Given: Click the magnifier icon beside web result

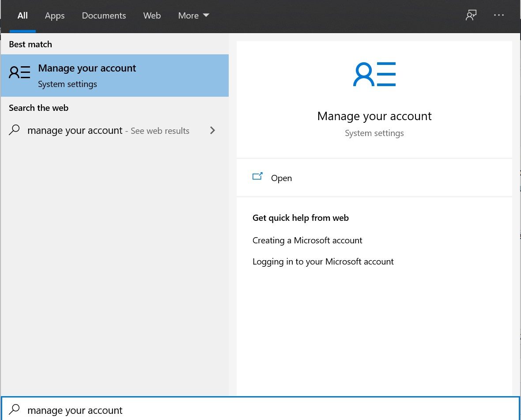Looking at the screenshot, I should [x=15, y=130].
